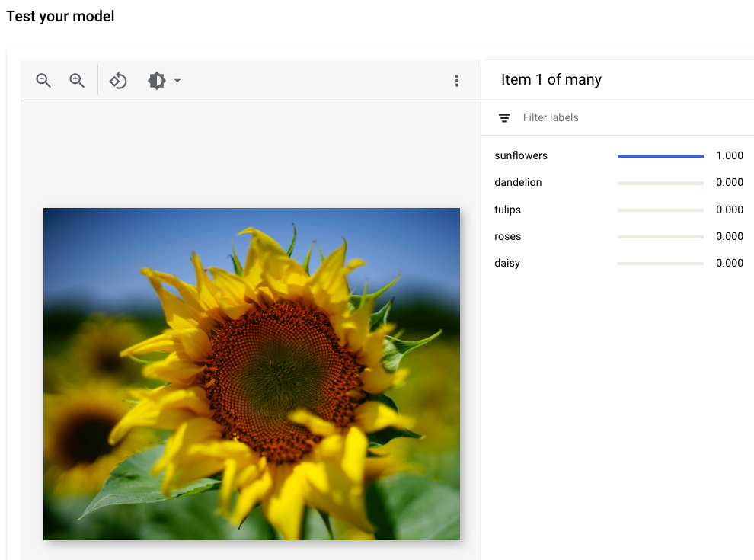Select the roses label
This screenshot has height=560, width=754.
(508, 236)
